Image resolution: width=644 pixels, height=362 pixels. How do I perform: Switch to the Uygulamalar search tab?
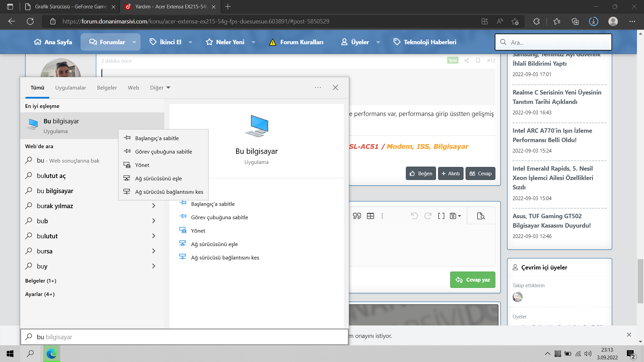70,88
